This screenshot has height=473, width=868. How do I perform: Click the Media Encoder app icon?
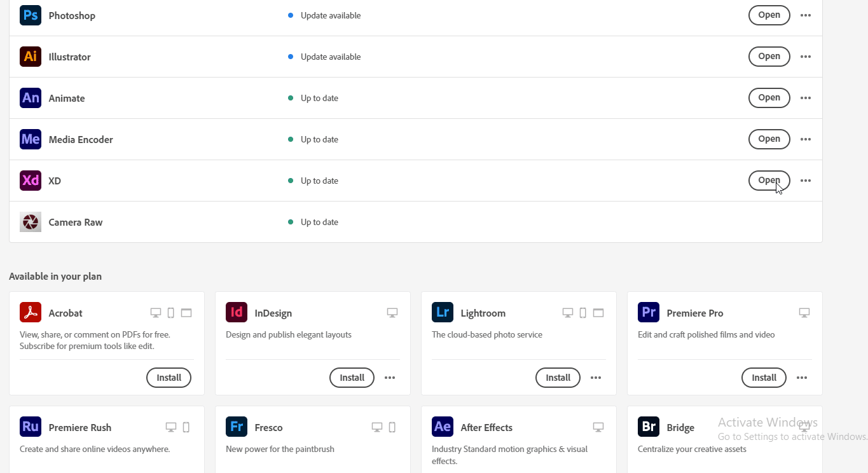click(x=31, y=139)
